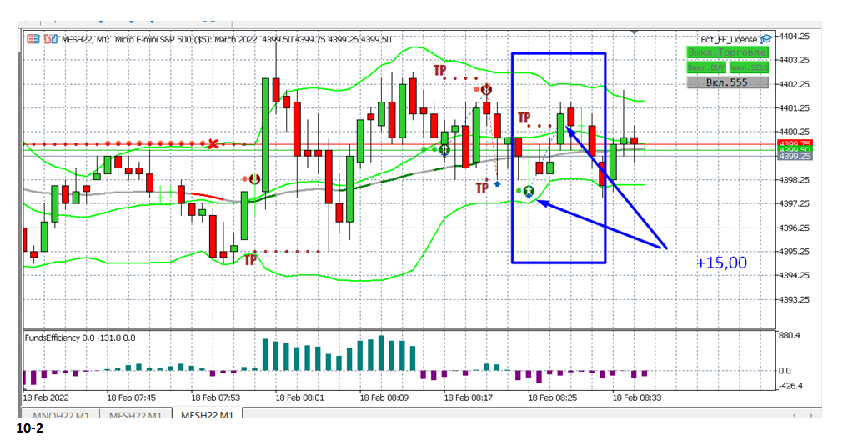Click the 4396.25 price scale label
The width and height of the screenshot is (868, 440).
(794, 227)
